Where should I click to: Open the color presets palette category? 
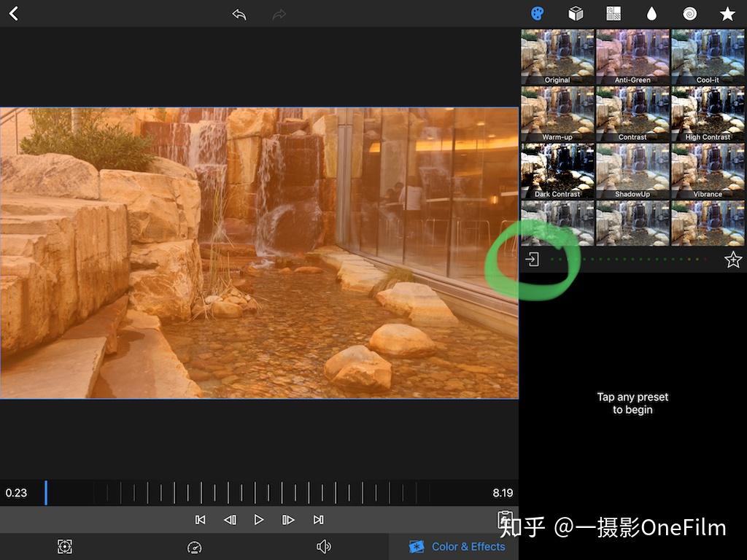537,14
